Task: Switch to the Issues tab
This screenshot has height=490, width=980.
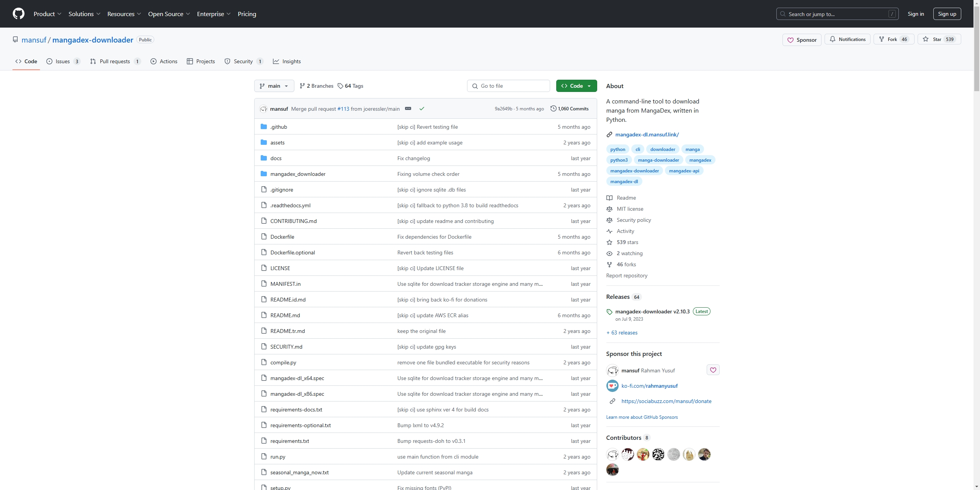Action: click(63, 61)
